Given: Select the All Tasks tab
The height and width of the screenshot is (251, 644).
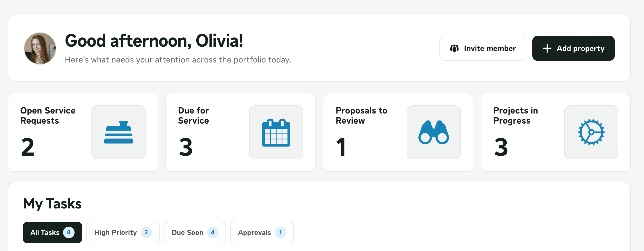Looking at the screenshot, I should click(x=52, y=232).
